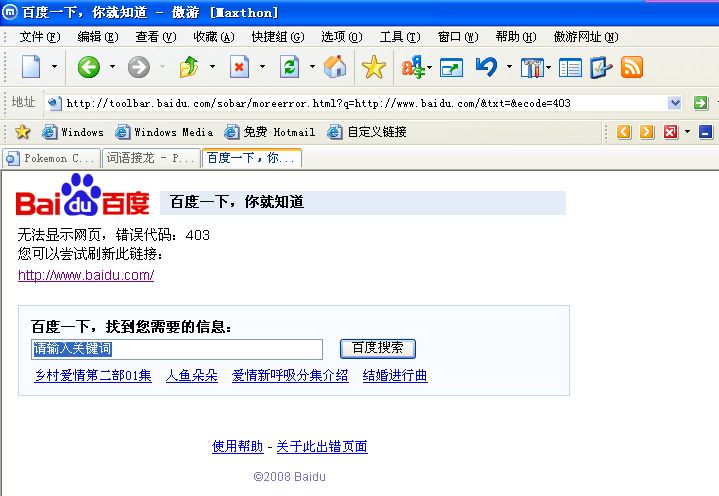Image resolution: width=719 pixels, height=496 pixels.
Task: Click the blue Undo arrow icon
Action: pyautogui.click(x=486, y=67)
